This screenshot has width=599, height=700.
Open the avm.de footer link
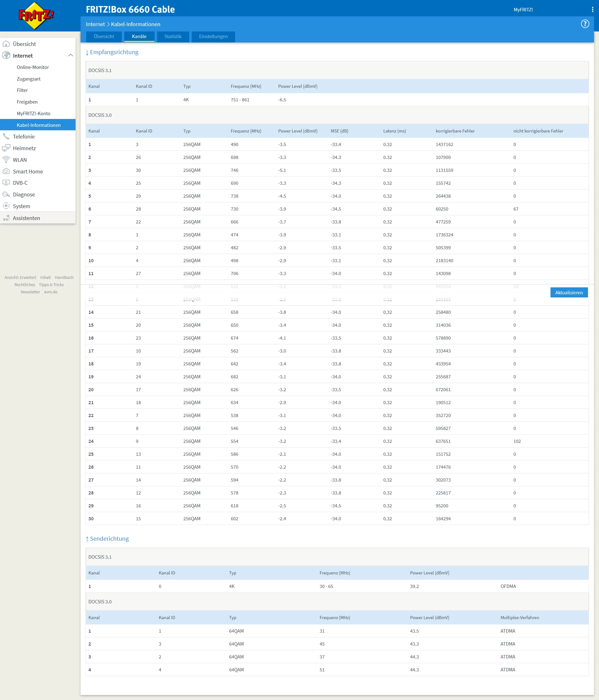(51, 292)
